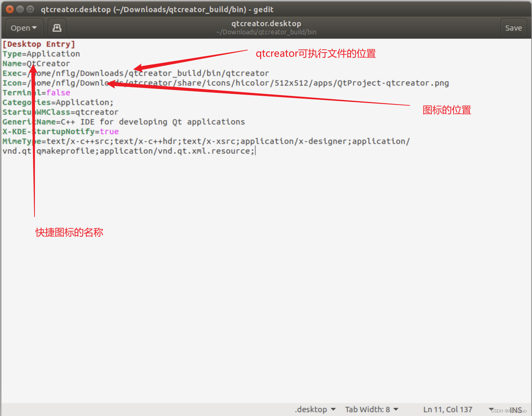This screenshot has width=532, height=416.
Task: Change Tab Width: 8 setting
Action: coord(372,410)
